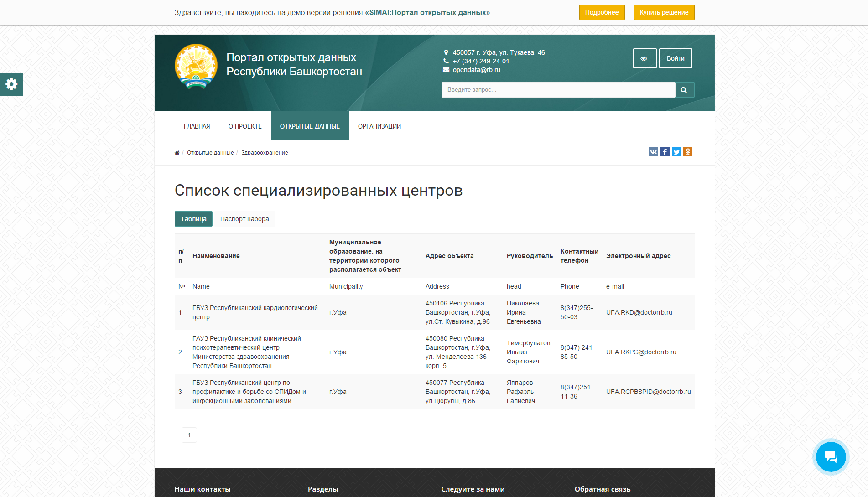The height and width of the screenshot is (497, 868).
Task: Click the Подробнее button
Action: (602, 12)
